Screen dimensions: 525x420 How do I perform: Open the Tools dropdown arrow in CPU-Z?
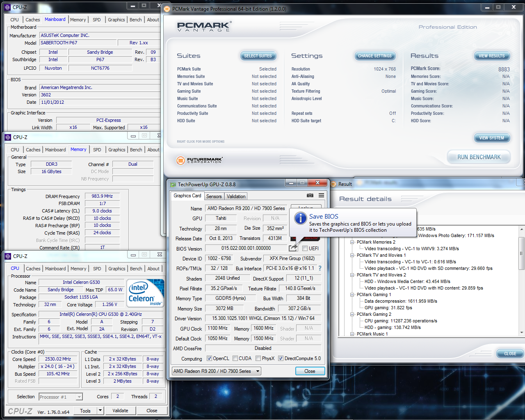pos(100,411)
